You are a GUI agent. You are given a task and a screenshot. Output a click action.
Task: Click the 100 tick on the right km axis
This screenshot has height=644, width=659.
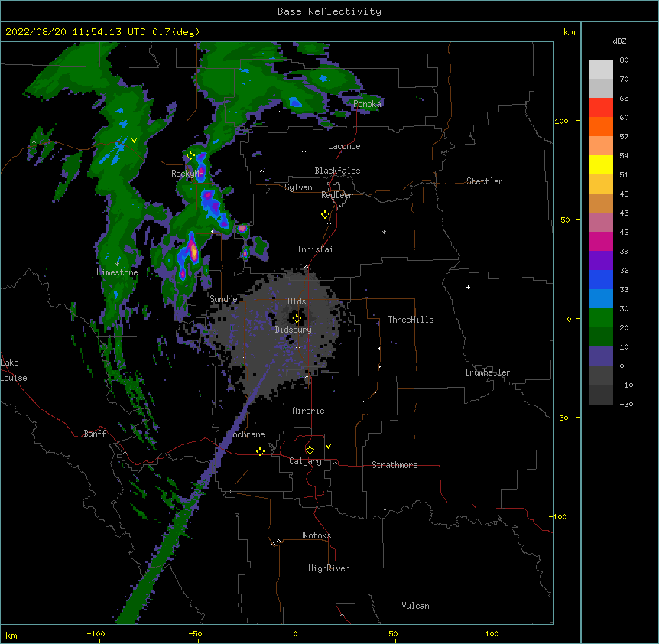pyautogui.click(x=561, y=121)
